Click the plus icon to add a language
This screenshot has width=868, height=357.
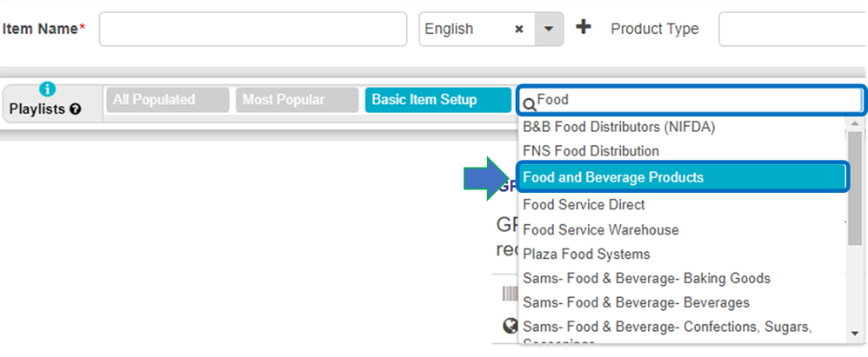584,28
